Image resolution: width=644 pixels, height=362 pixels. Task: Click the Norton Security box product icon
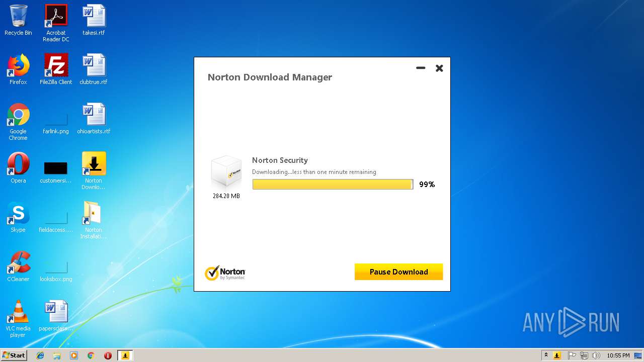pyautogui.click(x=226, y=172)
